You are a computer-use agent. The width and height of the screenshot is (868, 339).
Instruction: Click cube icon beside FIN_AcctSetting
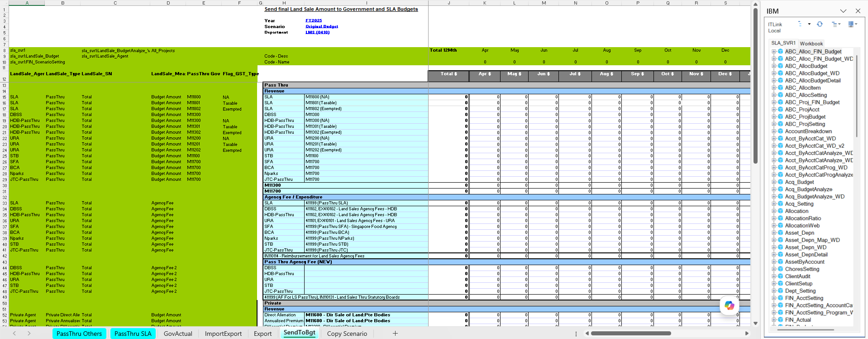click(x=780, y=298)
